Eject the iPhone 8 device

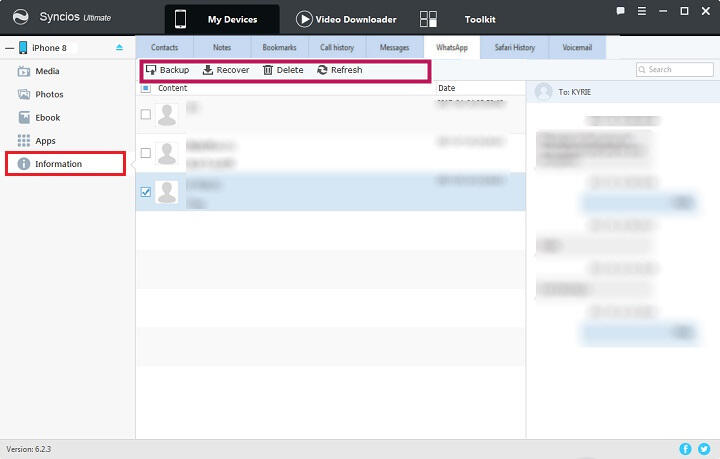(120, 47)
